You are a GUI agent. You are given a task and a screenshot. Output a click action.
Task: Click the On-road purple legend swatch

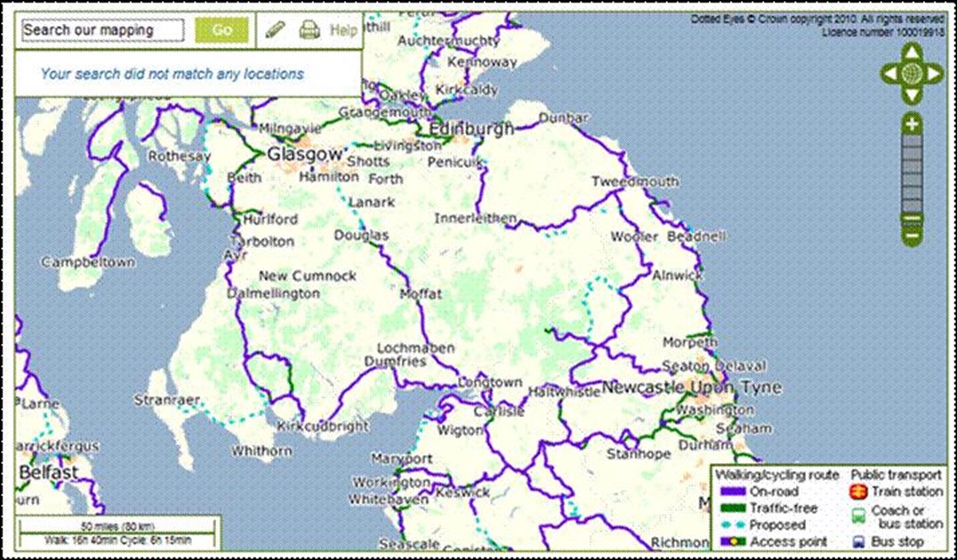733,492
